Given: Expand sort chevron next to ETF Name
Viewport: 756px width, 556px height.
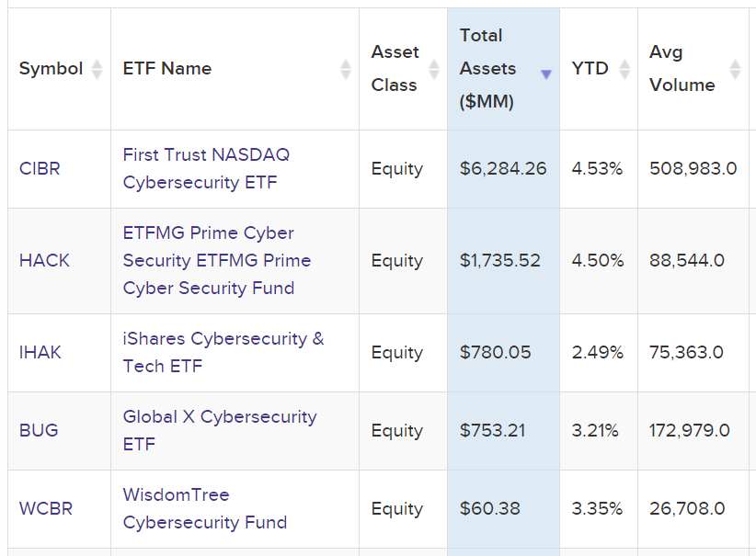Looking at the screenshot, I should click(344, 68).
